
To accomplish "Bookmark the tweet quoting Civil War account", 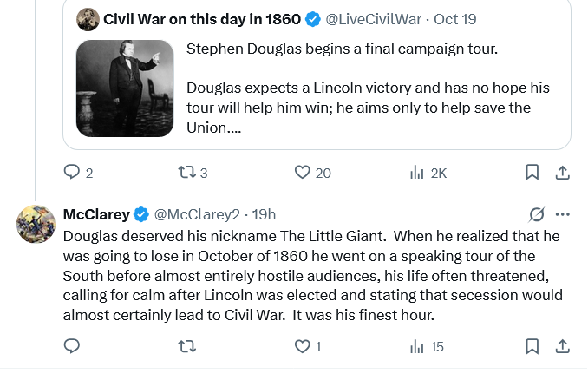I will [532, 173].
